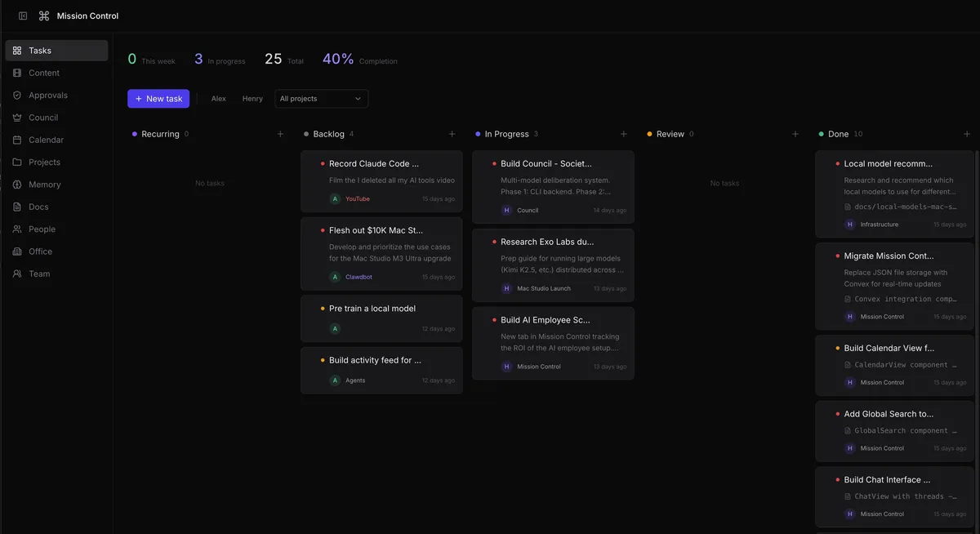
Task: Open Build Council task card
Action: pos(553,186)
